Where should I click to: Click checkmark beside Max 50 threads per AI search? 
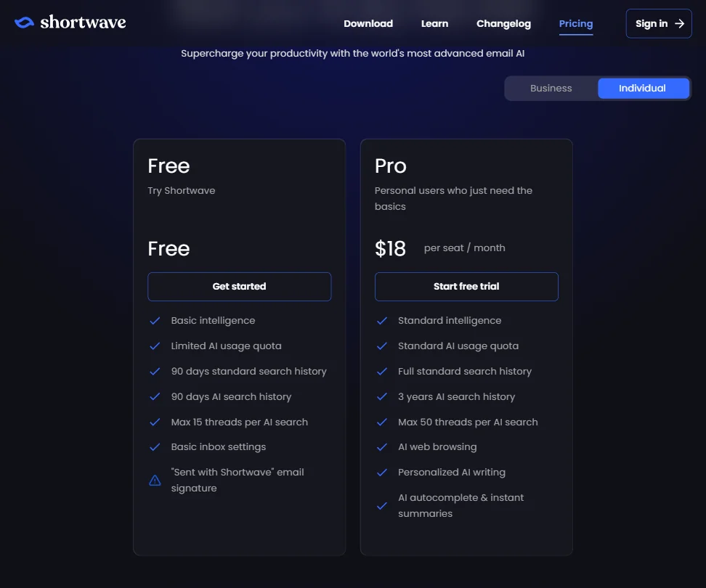point(382,422)
